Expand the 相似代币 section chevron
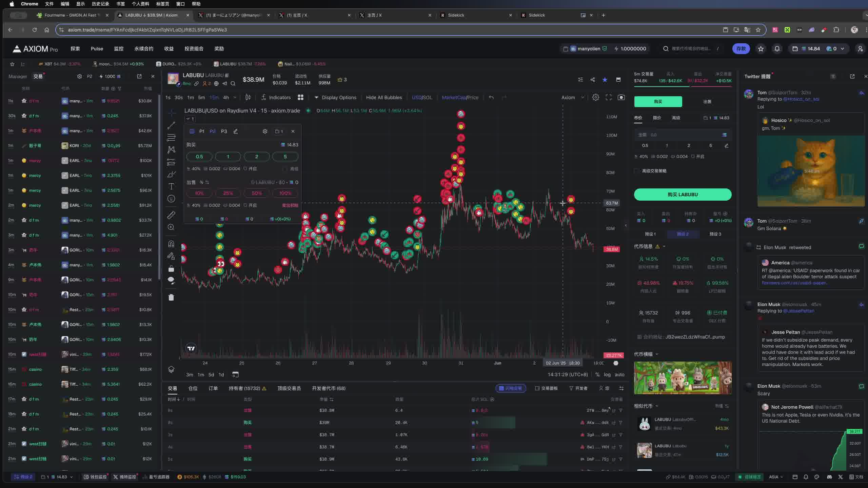This screenshot has height=488, width=868. 657,406
